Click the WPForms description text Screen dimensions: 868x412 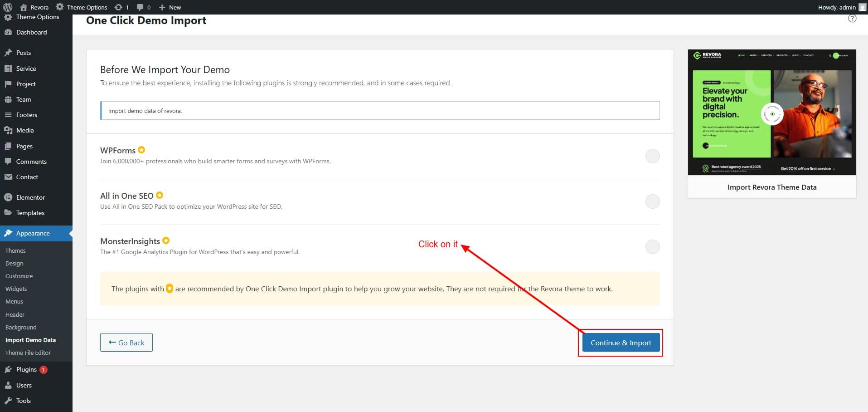pos(215,161)
